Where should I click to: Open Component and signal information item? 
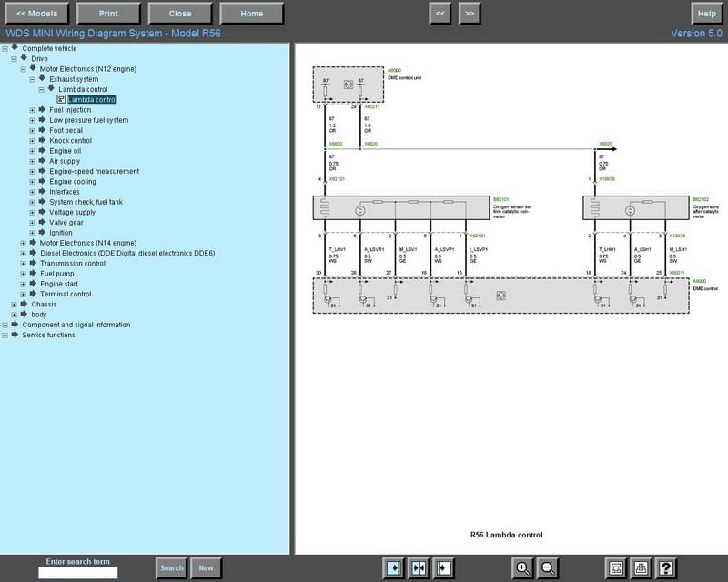click(x=76, y=325)
